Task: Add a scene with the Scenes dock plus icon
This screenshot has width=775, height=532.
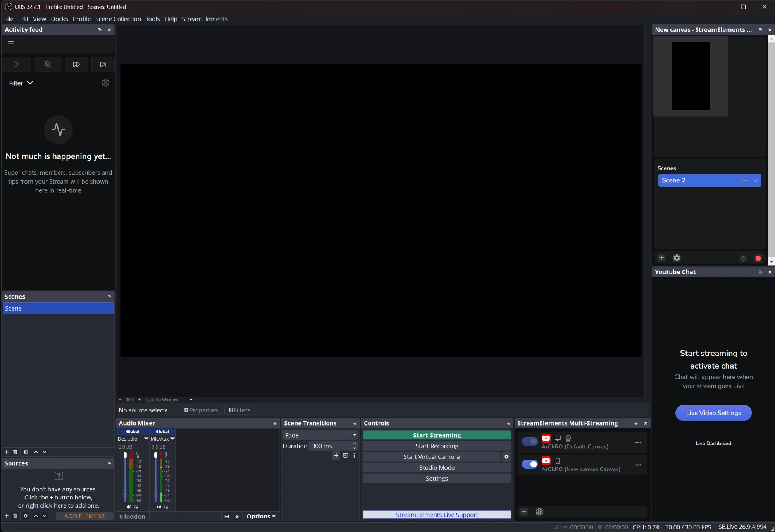Action: click(x=7, y=452)
